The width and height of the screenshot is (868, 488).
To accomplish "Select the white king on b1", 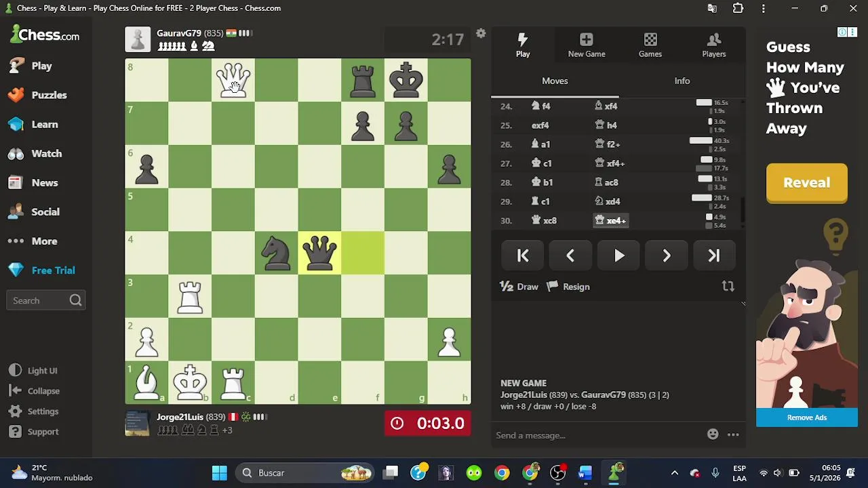I will (x=190, y=382).
